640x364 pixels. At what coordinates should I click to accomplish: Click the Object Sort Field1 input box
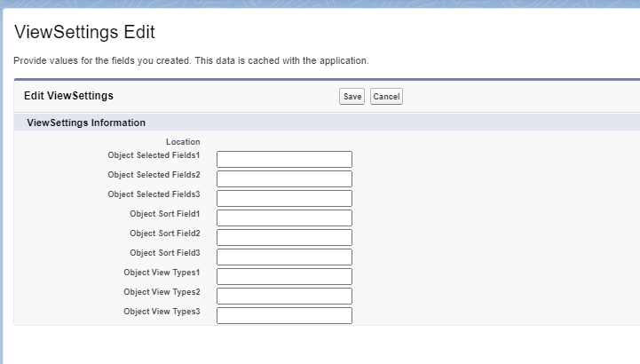click(x=284, y=218)
